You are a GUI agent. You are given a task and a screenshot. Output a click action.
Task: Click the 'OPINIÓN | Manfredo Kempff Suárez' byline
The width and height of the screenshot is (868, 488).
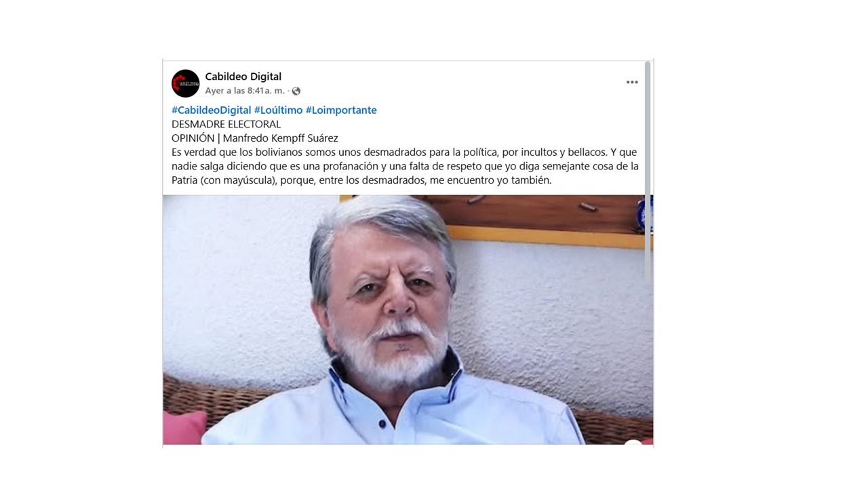(x=255, y=138)
